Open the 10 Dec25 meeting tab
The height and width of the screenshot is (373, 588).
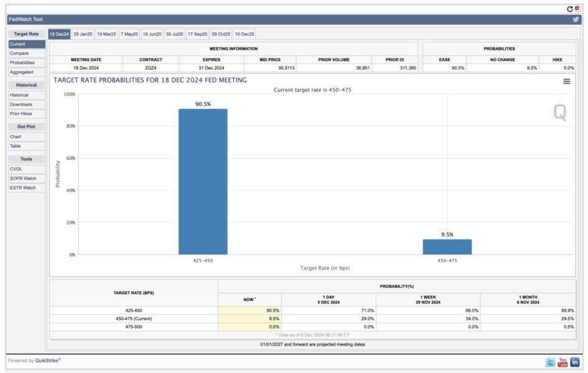tap(244, 34)
